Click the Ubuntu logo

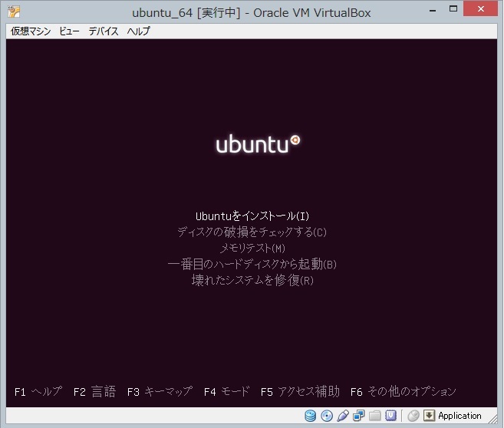(x=258, y=144)
